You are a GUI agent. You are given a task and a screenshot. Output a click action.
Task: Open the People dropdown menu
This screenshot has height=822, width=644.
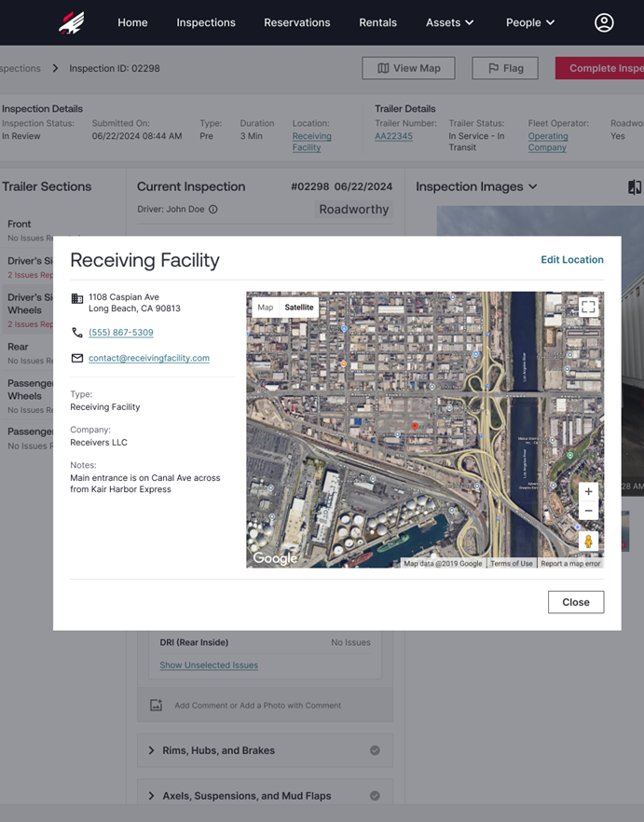pyautogui.click(x=529, y=22)
